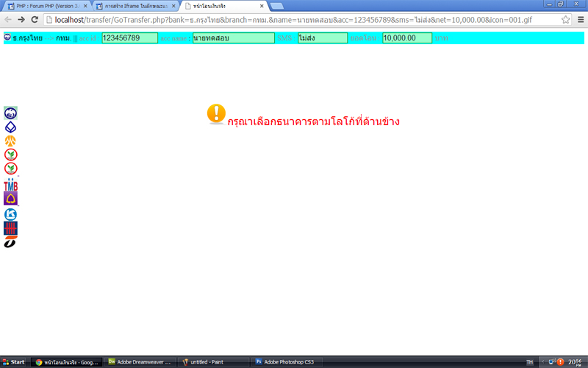Pick the orange fan-shaped bank logo
The image size is (588, 368).
(x=10, y=141)
